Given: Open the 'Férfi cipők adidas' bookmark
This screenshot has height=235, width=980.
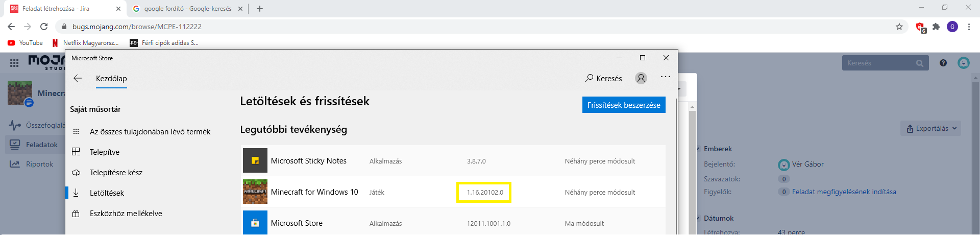Looking at the screenshot, I should click(164, 43).
